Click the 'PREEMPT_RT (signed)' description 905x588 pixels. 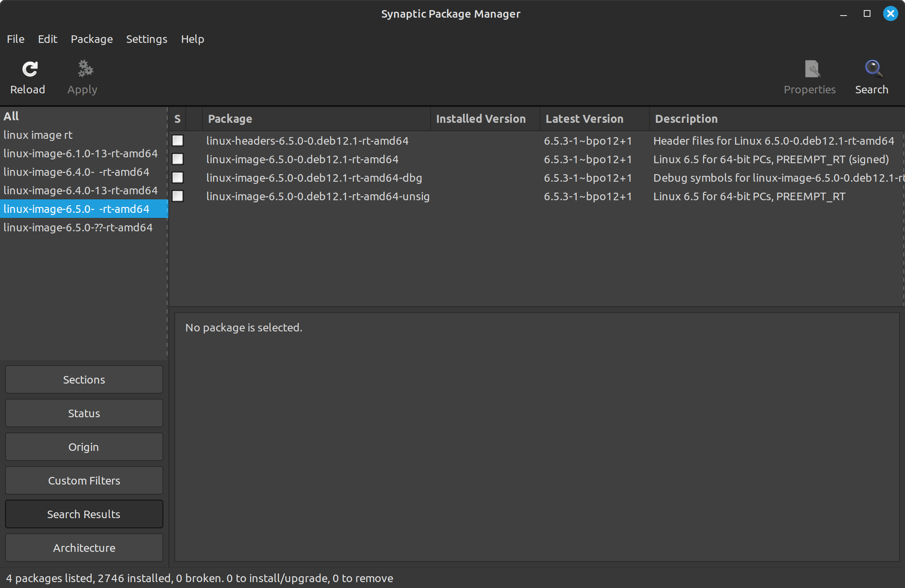771,159
